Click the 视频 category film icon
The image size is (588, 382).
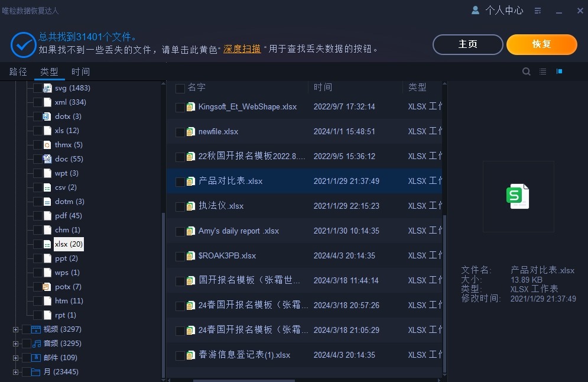tap(36, 329)
